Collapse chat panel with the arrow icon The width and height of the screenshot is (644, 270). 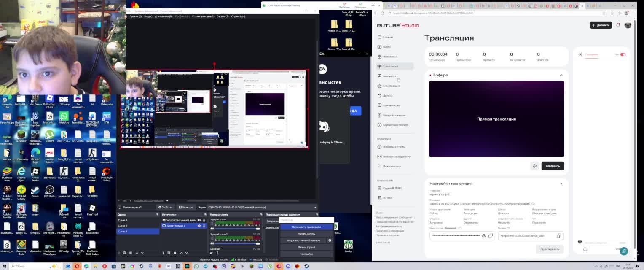pyautogui.click(x=580, y=54)
